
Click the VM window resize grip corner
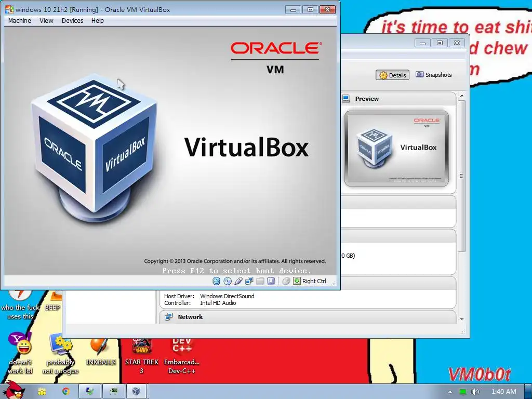coord(334,283)
